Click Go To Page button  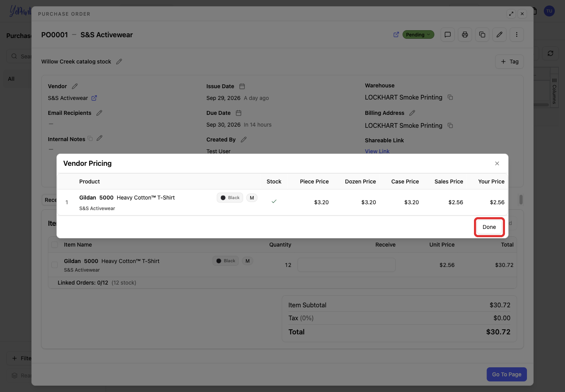(x=507, y=374)
